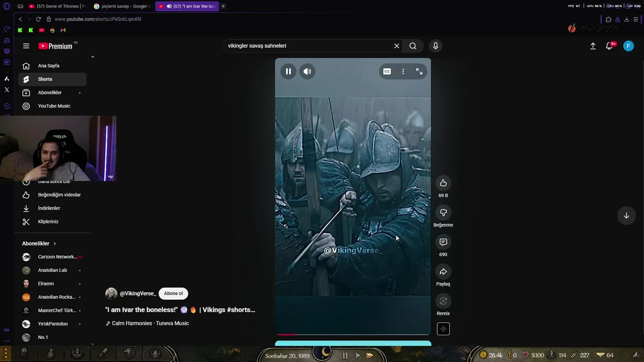The image size is (644, 362).
Task: Open the notifications bell 9+
Action: point(610,46)
